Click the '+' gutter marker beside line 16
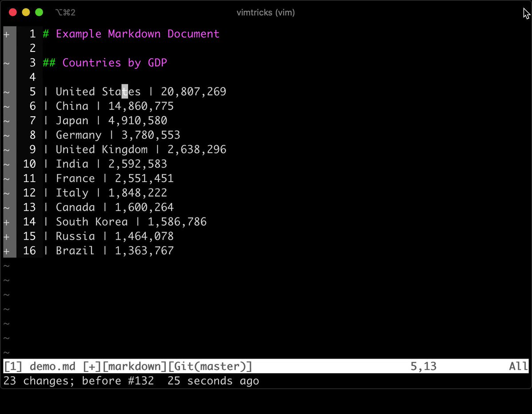Viewport: 532px width, 414px height. [6, 251]
